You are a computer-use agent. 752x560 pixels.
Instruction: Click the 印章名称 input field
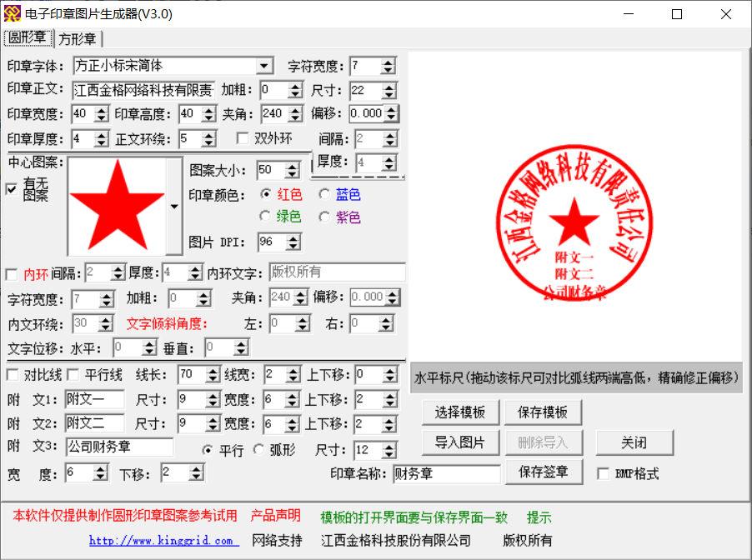coord(447,473)
